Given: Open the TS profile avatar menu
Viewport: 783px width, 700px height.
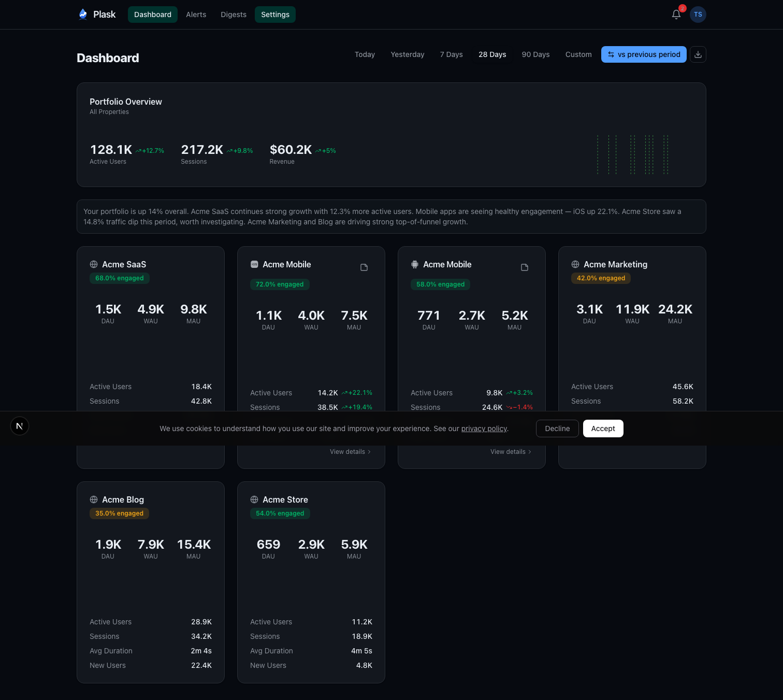Looking at the screenshot, I should [698, 14].
